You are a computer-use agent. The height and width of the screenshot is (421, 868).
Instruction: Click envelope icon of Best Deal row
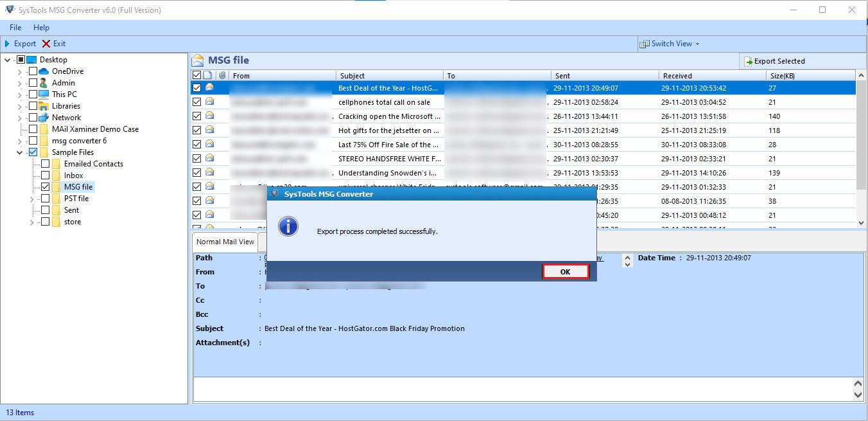click(209, 88)
